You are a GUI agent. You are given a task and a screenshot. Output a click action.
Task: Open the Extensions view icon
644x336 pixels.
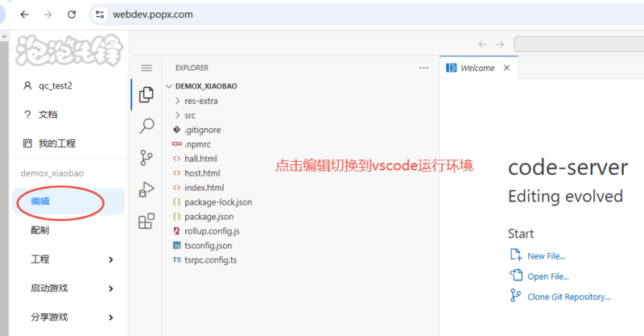pyautogui.click(x=147, y=221)
